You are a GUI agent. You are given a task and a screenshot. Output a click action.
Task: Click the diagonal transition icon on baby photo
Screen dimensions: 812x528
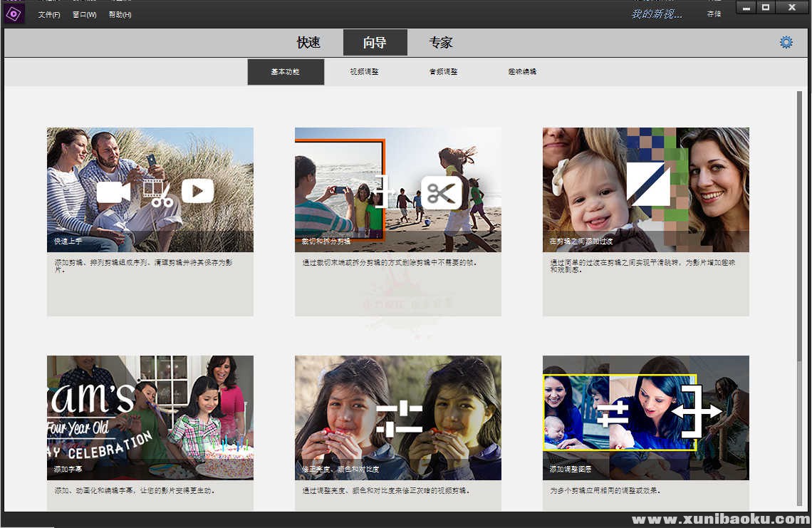pos(647,184)
